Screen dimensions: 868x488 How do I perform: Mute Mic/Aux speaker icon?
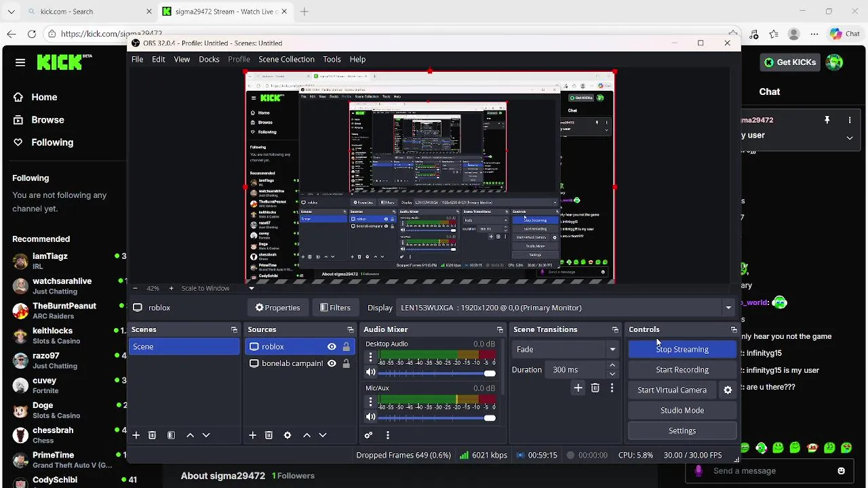[370, 417]
